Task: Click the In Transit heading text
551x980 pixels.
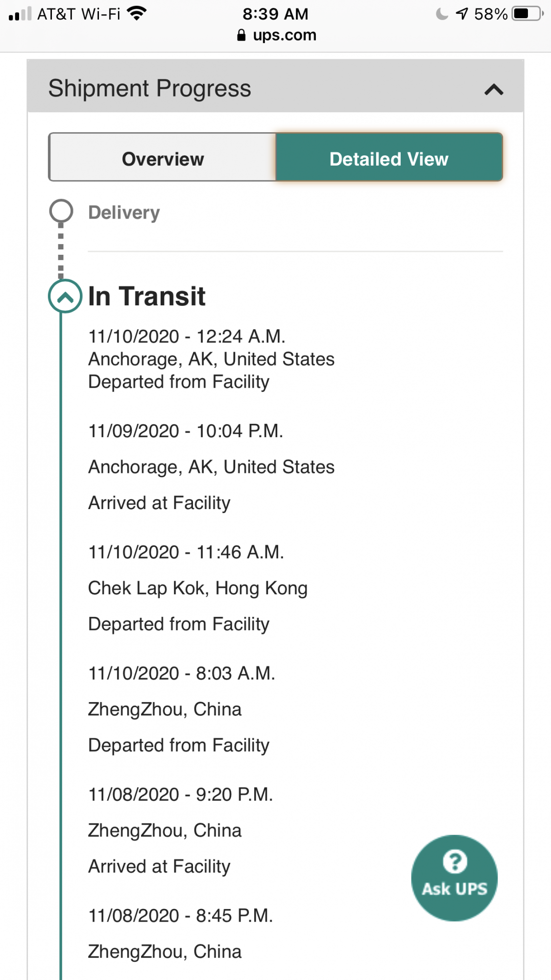Action: [x=146, y=296]
